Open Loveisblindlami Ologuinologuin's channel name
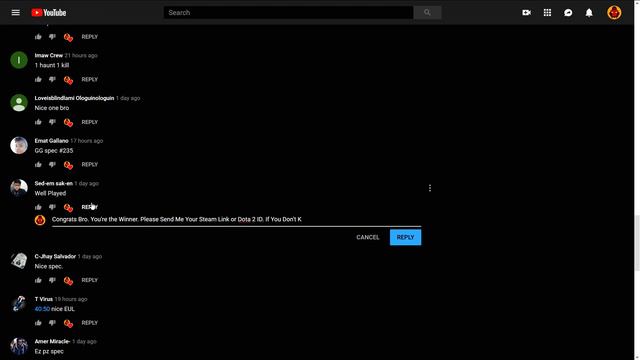 pos(74,98)
